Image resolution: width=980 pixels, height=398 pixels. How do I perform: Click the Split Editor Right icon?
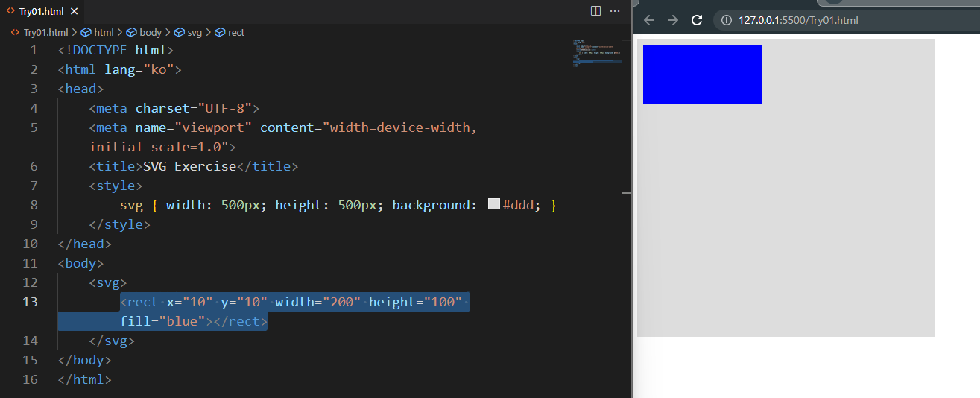click(595, 11)
